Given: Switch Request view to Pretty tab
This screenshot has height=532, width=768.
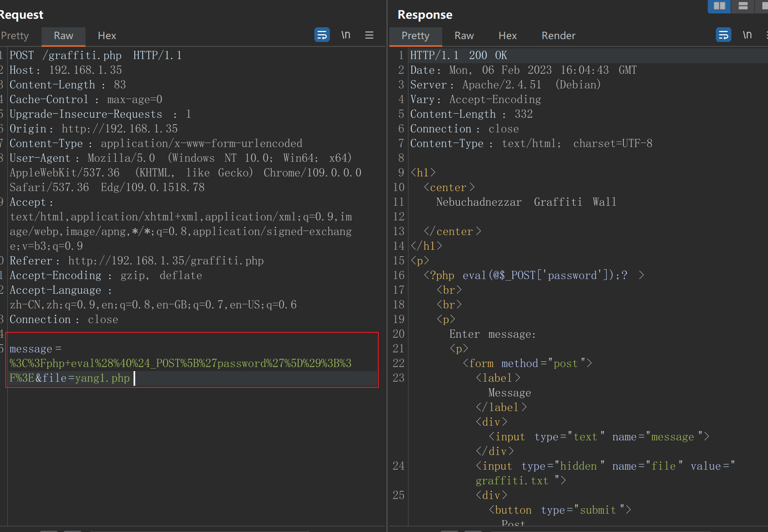Looking at the screenshot, I should tap(15, 36).
